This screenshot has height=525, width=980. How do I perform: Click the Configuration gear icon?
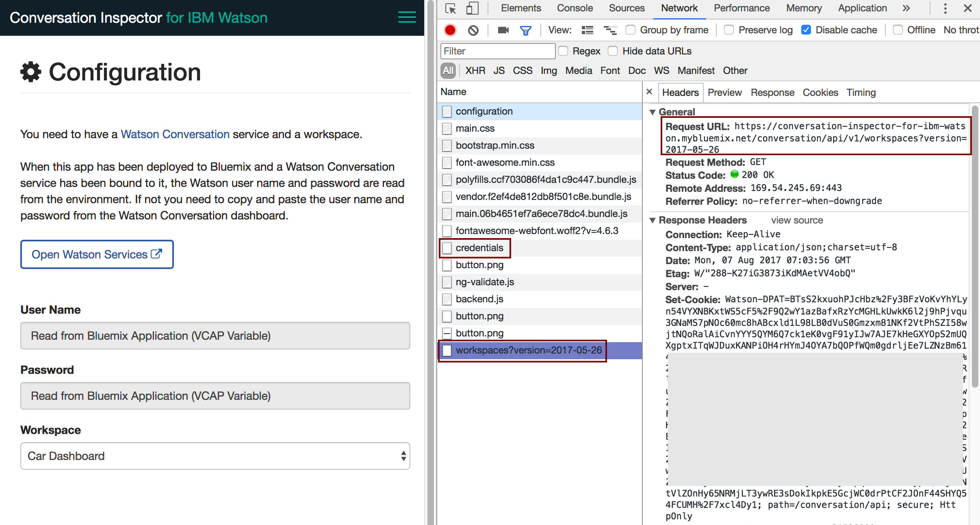pyautogui.click(x=31, y=72)
